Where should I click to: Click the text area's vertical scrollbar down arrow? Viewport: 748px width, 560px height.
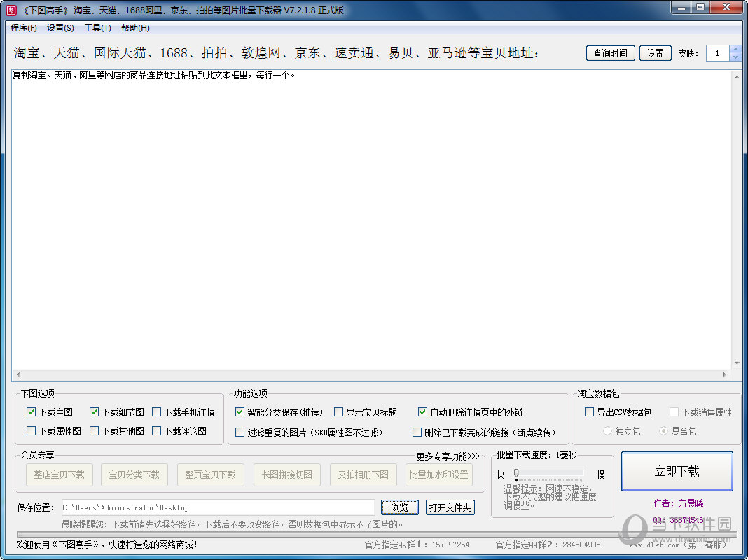737,363
